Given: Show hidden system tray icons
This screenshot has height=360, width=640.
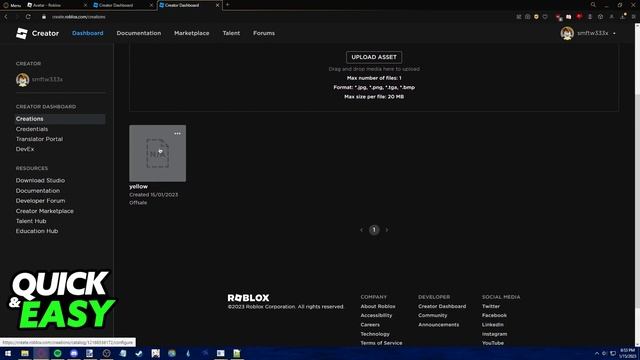Looking at the screenshot, I should click(x=597, y=353).
